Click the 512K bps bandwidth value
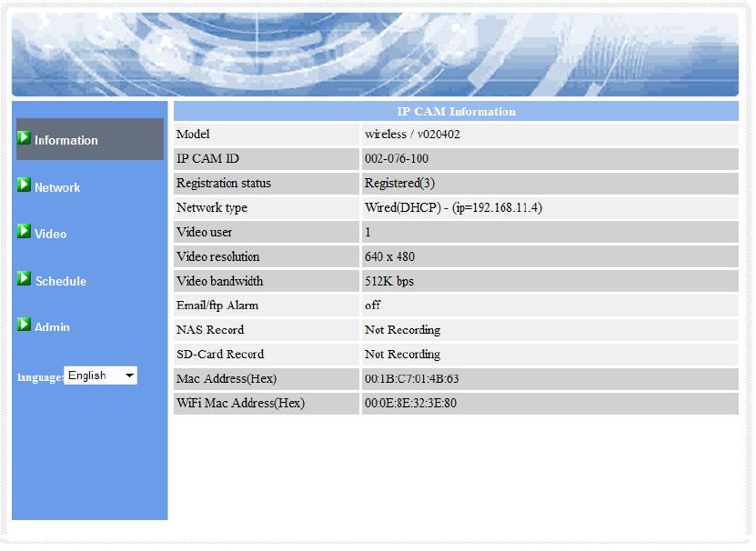 click(389, 281)
